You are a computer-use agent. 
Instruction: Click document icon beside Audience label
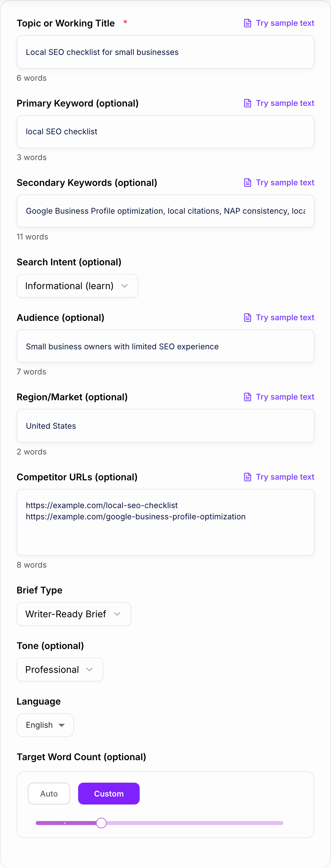click(247, 318)
